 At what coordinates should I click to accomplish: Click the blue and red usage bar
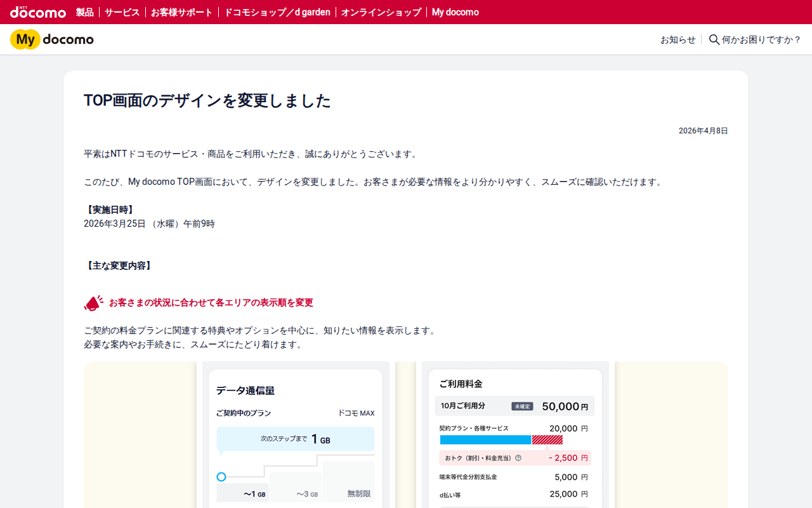click(501, 439)
